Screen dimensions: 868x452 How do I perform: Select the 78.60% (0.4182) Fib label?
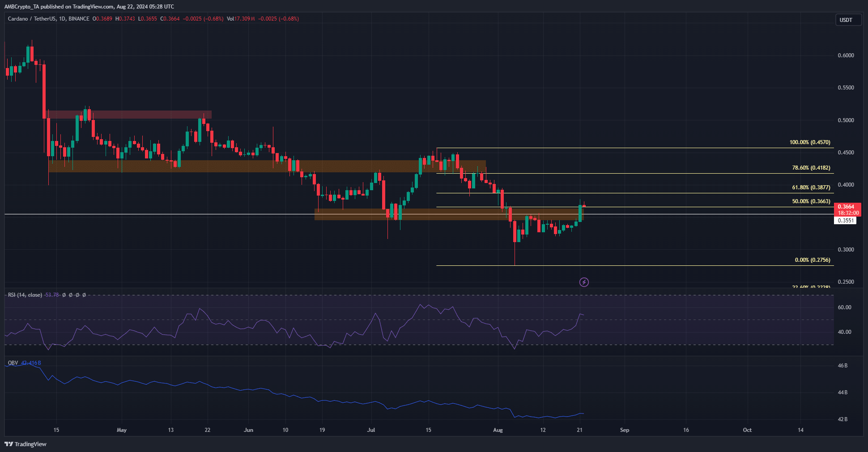(811, 168)
